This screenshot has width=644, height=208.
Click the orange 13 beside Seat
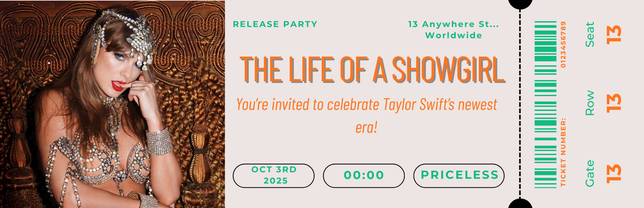614,34
